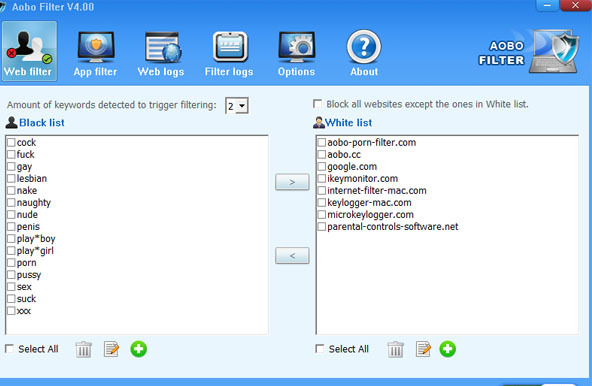This screenshot has height=386, width=592.
Task: Tick the google.com whitelist checkbox
Action: 322,167
